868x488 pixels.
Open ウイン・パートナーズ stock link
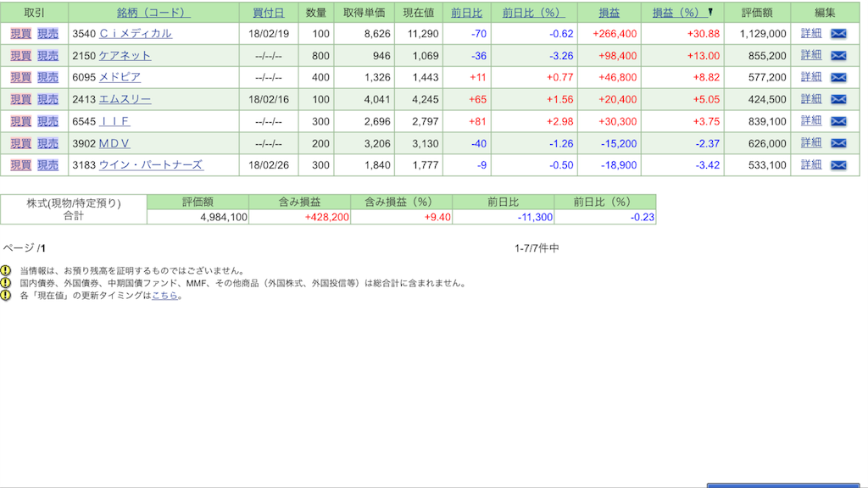tap(151, 165)
